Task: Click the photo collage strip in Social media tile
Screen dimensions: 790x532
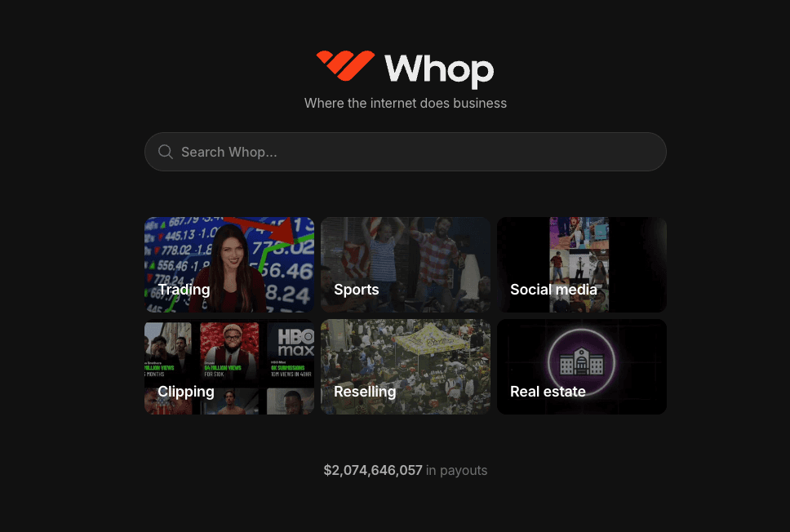Action: click(579, 264)
